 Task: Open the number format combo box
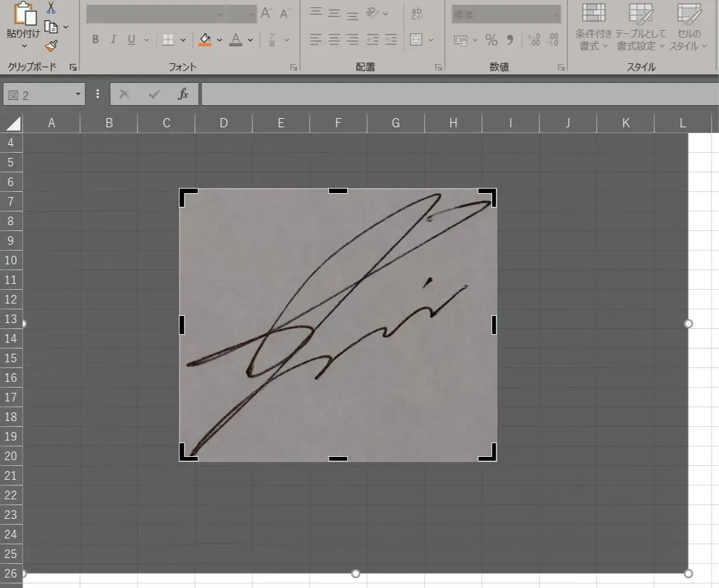pos(506,14)
